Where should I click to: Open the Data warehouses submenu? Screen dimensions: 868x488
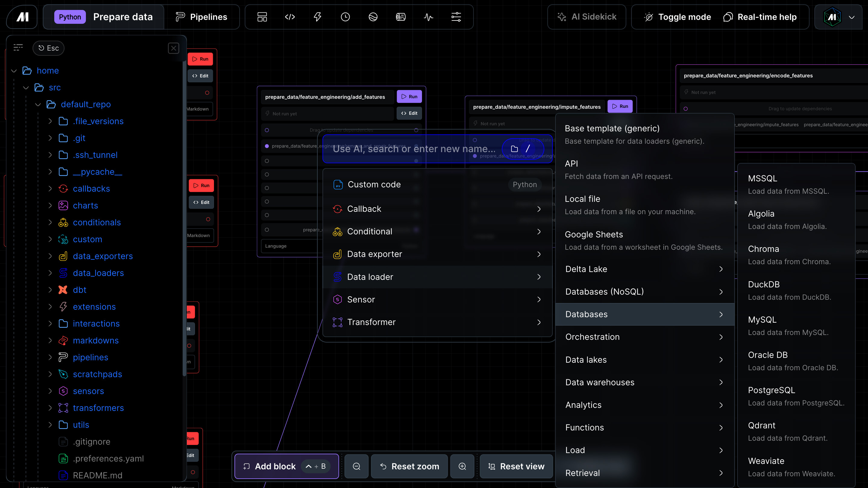[645, 382]
